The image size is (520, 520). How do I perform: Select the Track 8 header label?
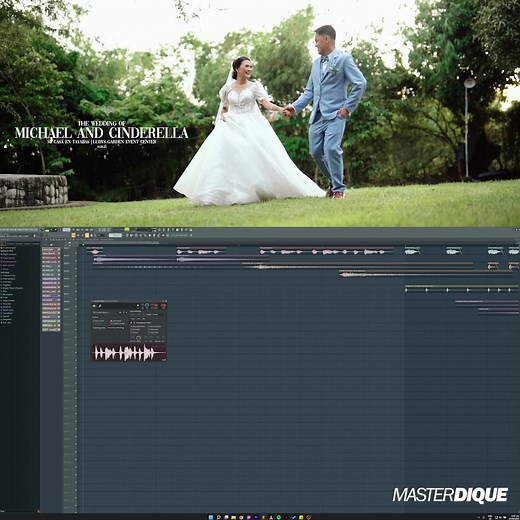(66, 301)
